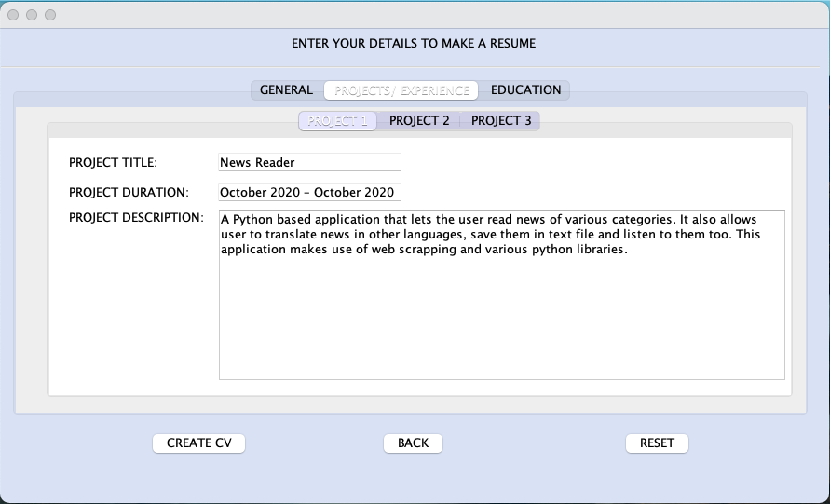Viewport: 830px width, 504px height.
Task: Click the PROJECT DESCRIPTION label
Action: (136, 218)
